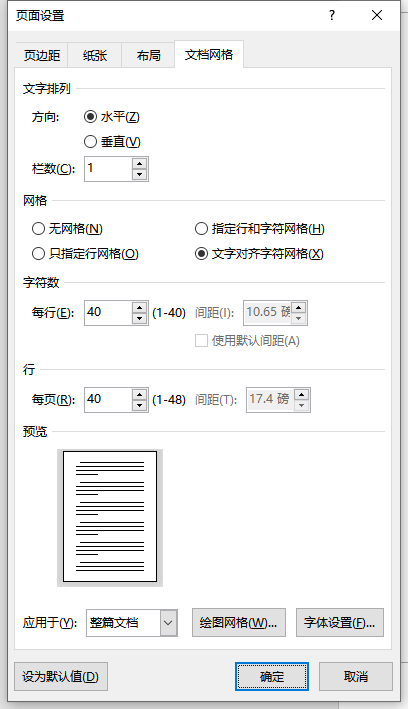Click the 栏数 input field

(x=109, y=169)
